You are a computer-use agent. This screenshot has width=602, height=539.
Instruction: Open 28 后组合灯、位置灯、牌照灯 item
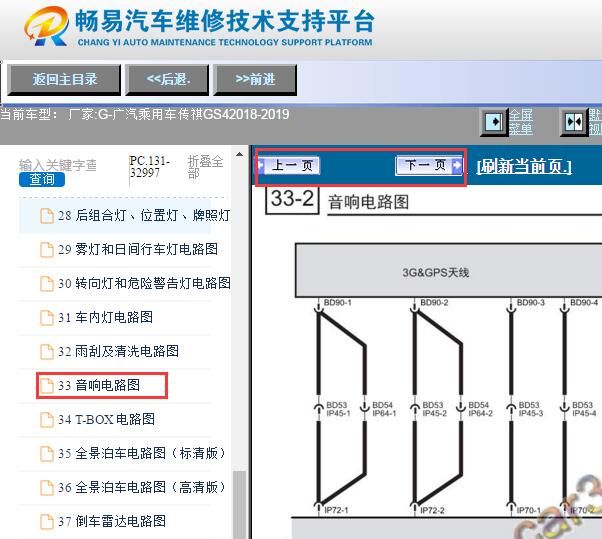point(144,215)
